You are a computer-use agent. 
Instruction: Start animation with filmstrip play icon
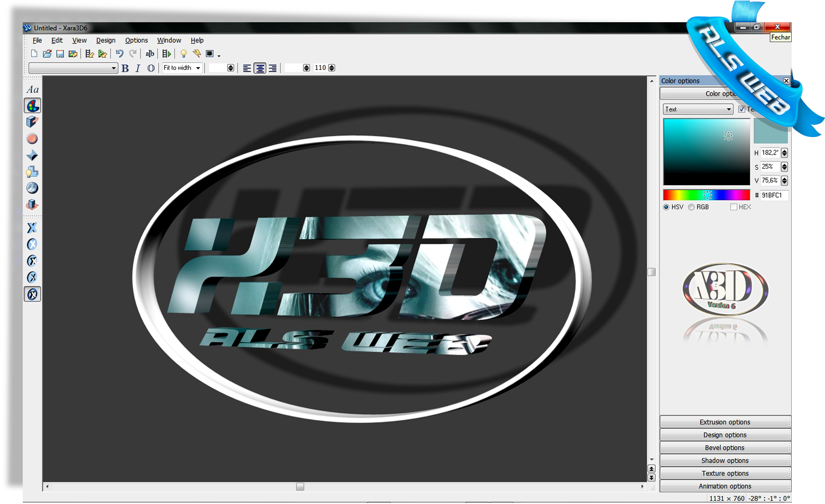click(167, 53)
